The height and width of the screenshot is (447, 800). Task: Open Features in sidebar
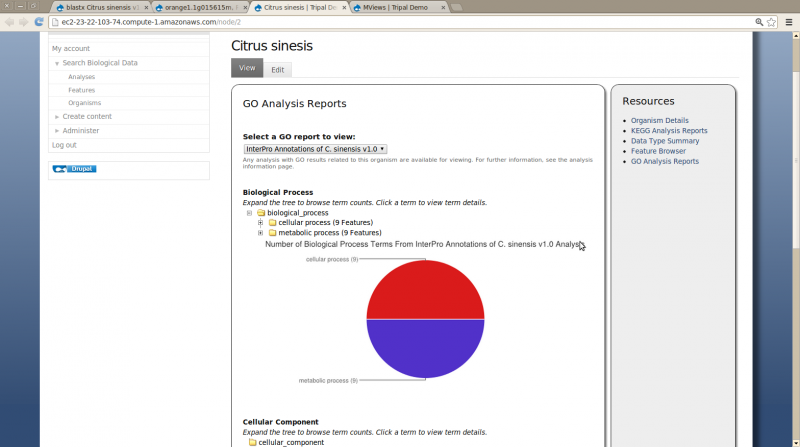coord(82,90)
